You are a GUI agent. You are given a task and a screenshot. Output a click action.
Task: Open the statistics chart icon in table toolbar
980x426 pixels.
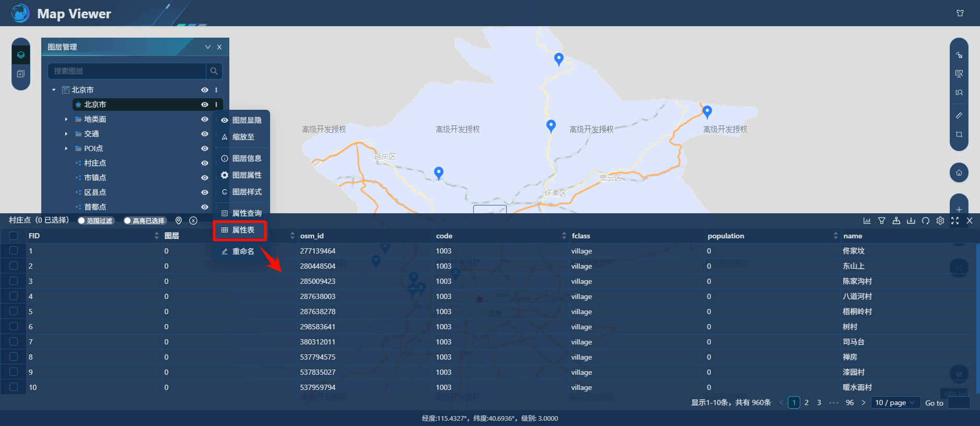pyautogui.click(x=867, y=221)
